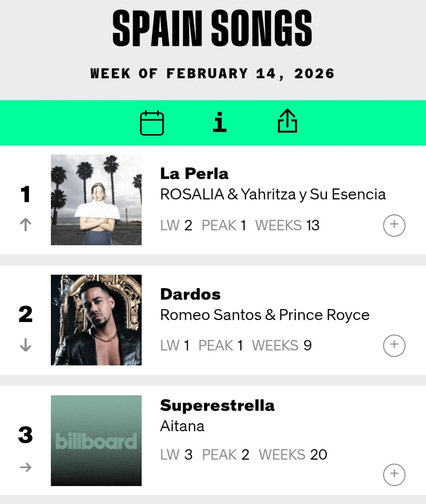Expand the Dardos entry with plus button
The width and height of the screenshot is (426, 504).
tap(394, 345)
